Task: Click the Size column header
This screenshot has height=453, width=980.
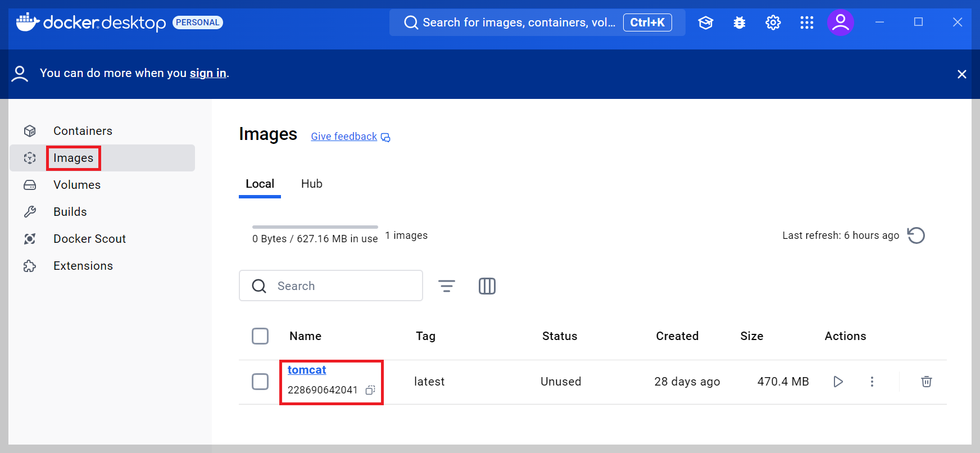Action: [752, 336]
